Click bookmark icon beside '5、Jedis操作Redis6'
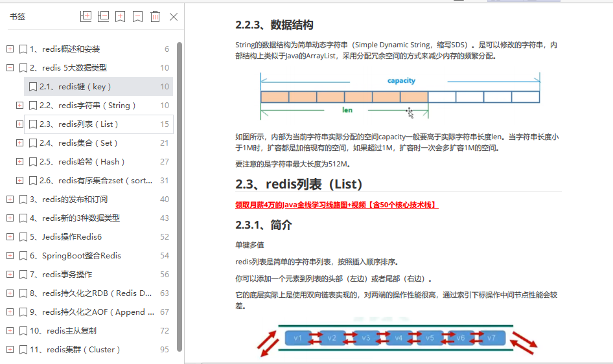 pyautogui.click(x=23, y=236)
